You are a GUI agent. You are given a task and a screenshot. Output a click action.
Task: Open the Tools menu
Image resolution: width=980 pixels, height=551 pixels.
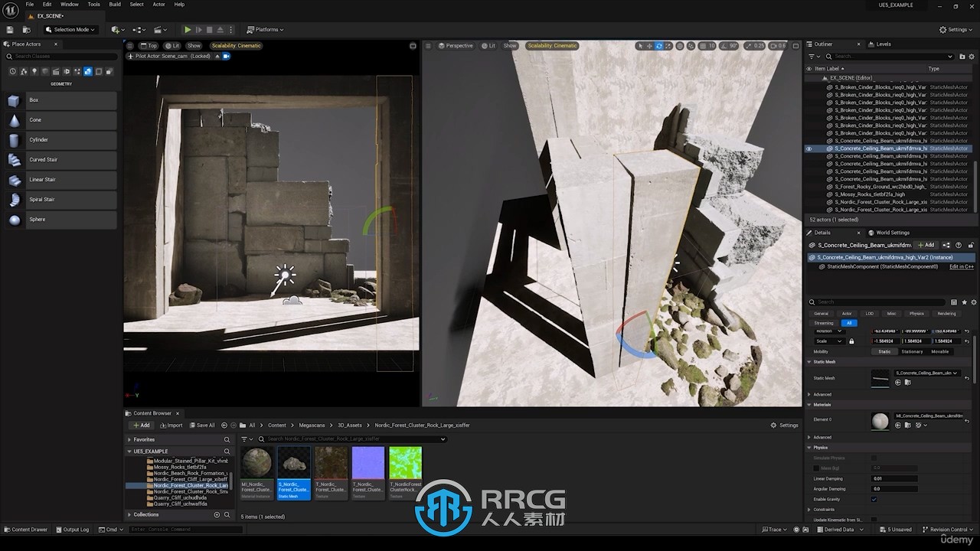point(93,5)
